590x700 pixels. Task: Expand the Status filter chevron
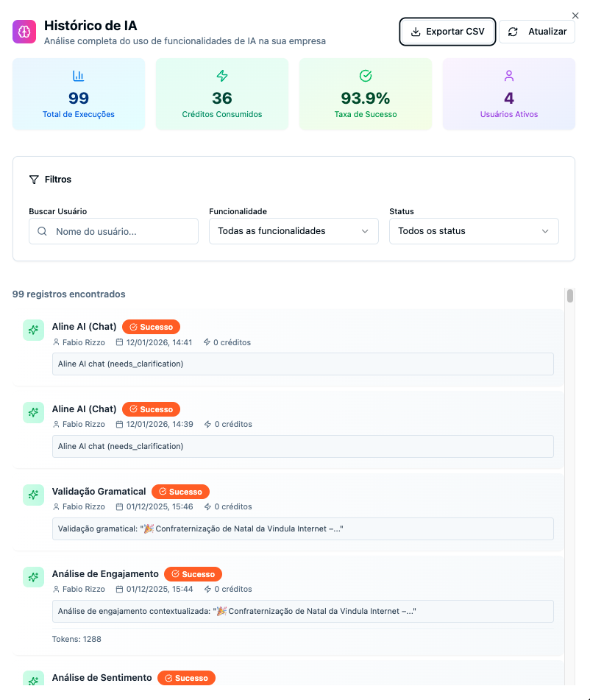pyautogui.click(x=547, y=230)
